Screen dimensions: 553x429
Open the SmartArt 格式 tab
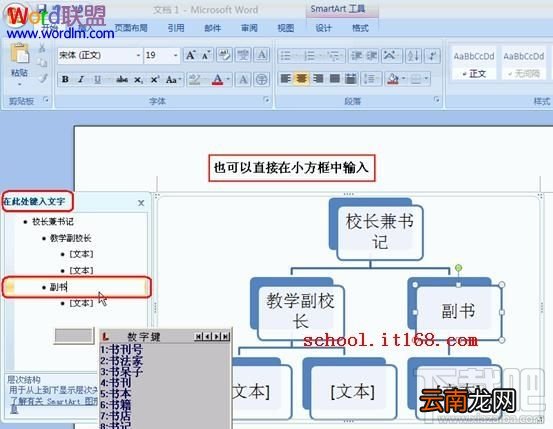[360, 28]
